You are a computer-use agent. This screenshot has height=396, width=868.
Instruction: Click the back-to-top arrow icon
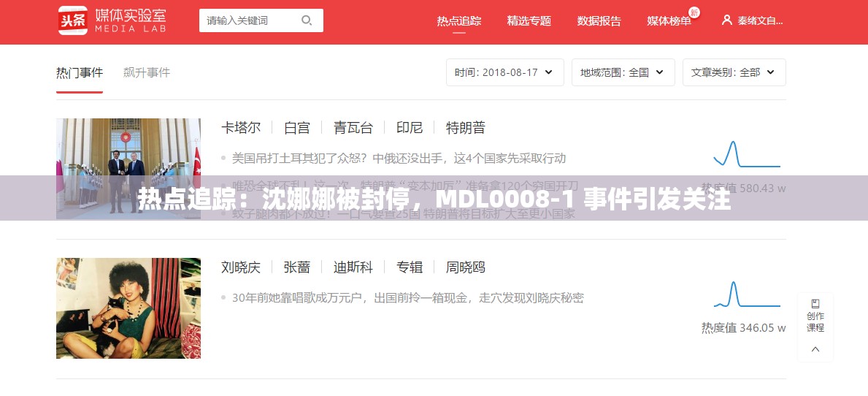815,349
